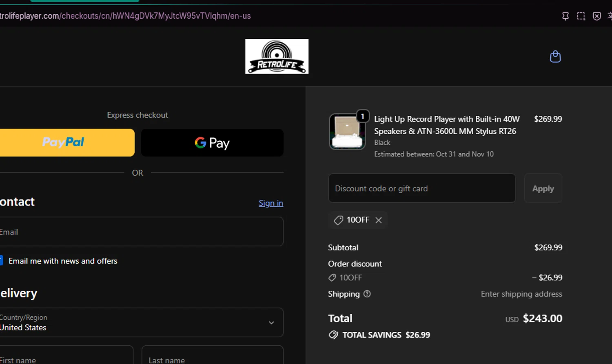Click the Enter shipping address text

coord(521,294)
